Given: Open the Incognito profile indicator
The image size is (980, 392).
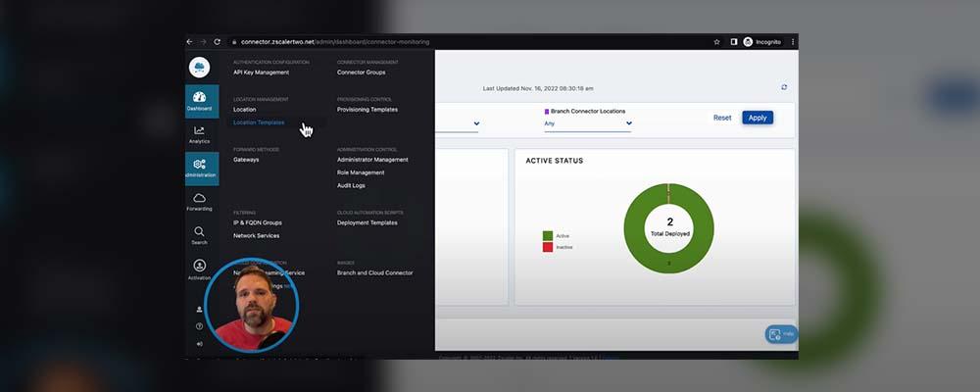Looking at the screenshot, I should 761,42.
